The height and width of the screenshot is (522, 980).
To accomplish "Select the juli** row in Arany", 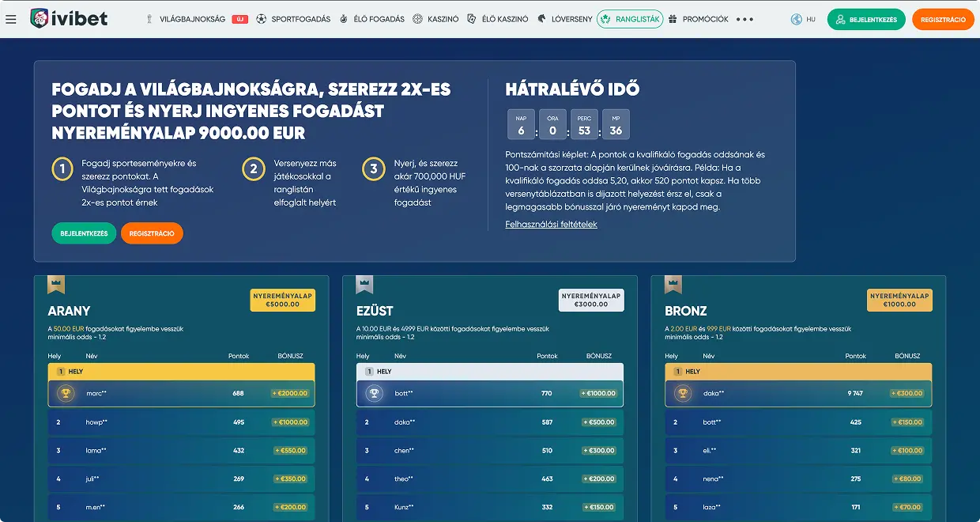I will (182, 479).
